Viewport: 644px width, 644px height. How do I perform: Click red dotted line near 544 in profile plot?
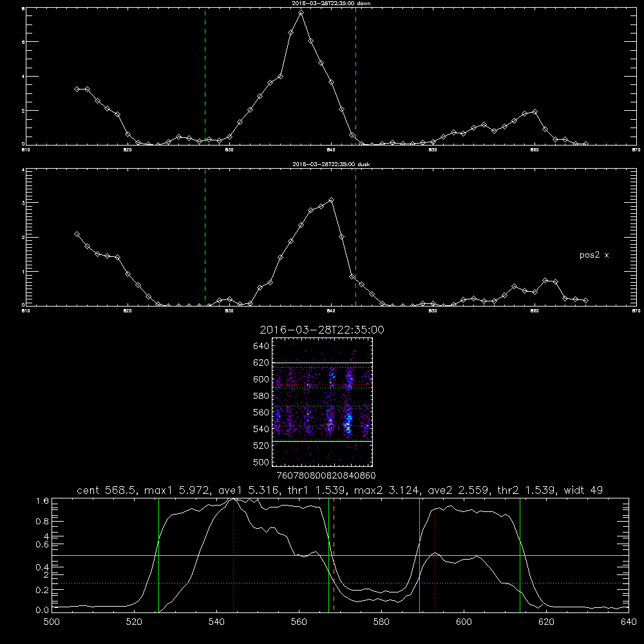233,555
